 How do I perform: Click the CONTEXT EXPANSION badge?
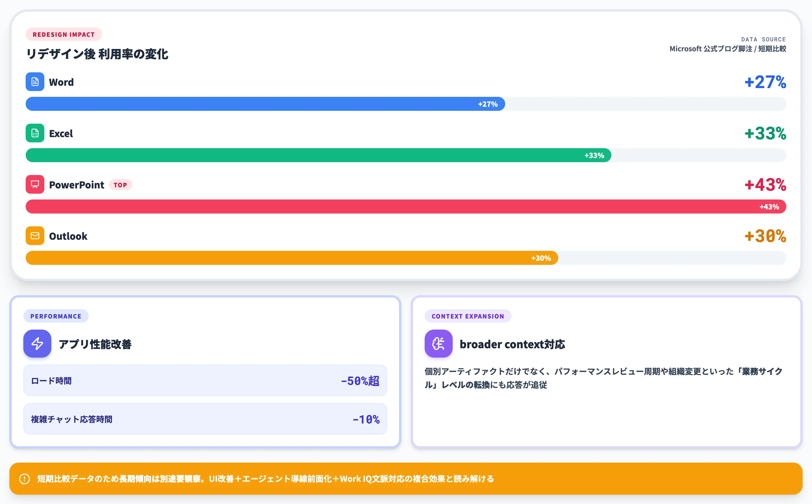point(468,316)
